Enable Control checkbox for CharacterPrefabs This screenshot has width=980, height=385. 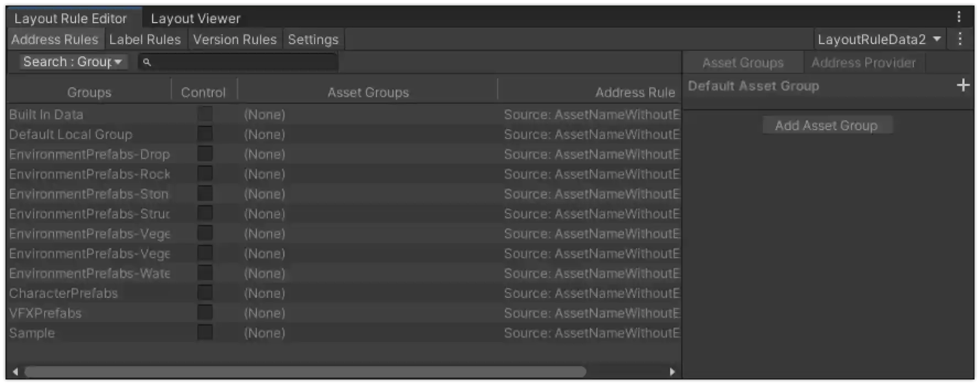204,292
